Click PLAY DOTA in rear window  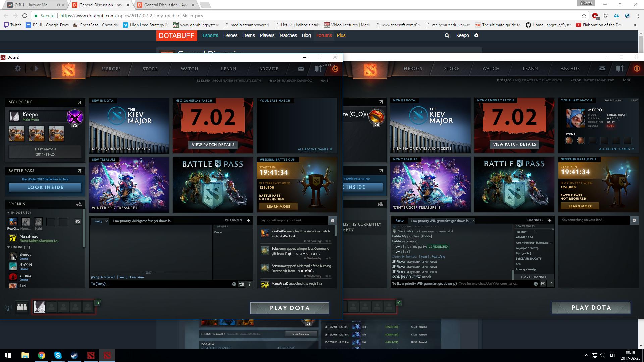tap(591, 308)
